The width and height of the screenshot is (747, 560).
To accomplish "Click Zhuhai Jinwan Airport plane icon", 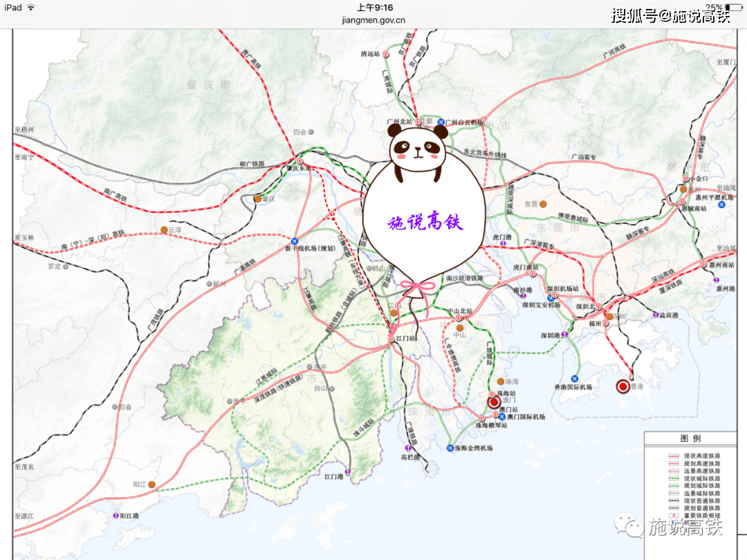I will (x=450, y=448).
